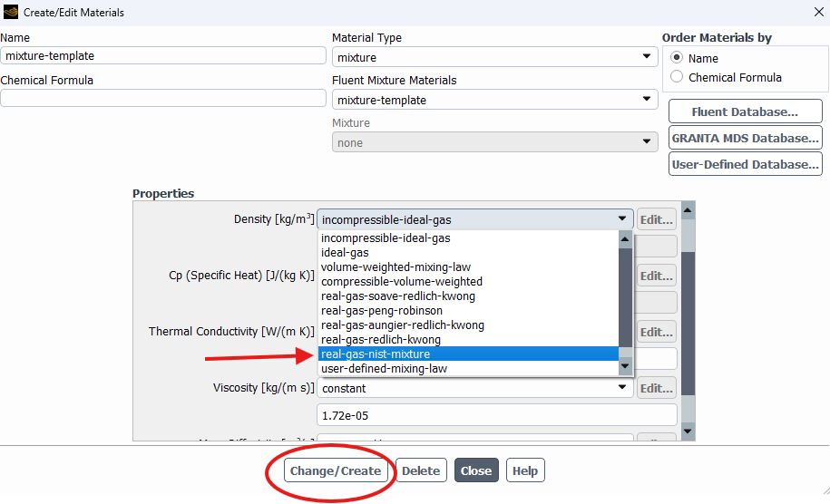Choose volume-weighted-mixing-law density option
This screenshot has height=504, width=830.
(x=468, y=267)
